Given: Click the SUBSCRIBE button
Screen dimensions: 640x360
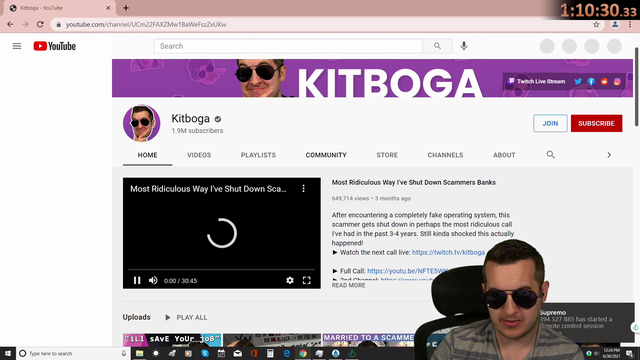Looking at the screenshot, I should tap(596, 123).
